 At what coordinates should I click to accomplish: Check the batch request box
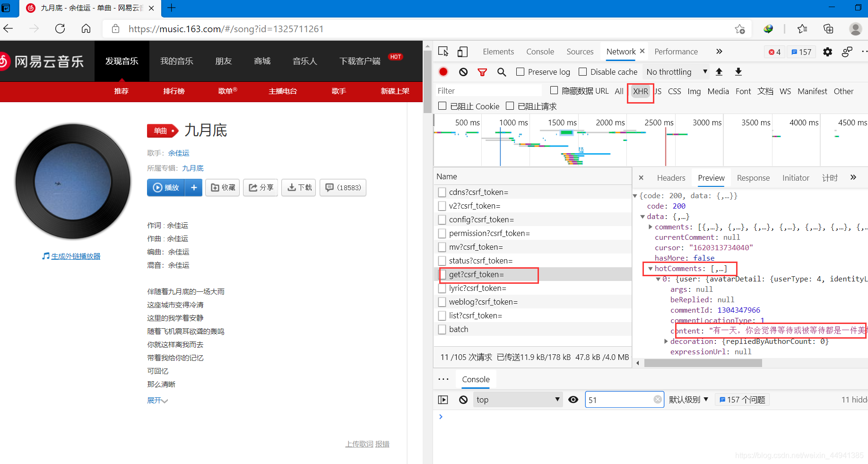[x=442, y=329]
